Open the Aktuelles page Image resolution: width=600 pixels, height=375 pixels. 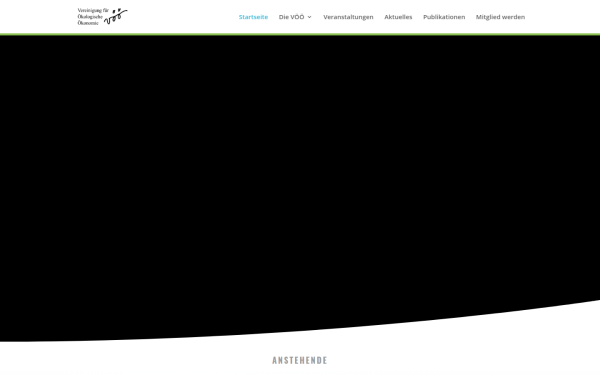tap(398, 17)
